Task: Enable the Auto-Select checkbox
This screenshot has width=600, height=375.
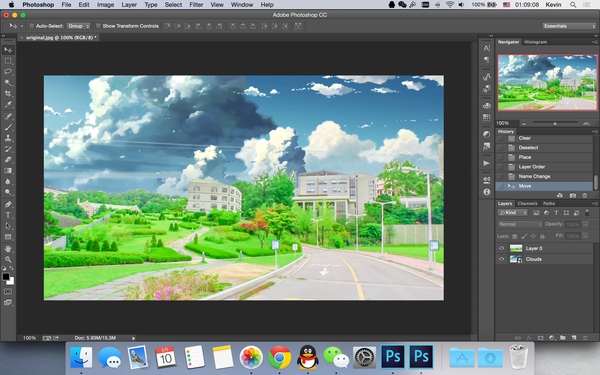Action: [32, 26]
